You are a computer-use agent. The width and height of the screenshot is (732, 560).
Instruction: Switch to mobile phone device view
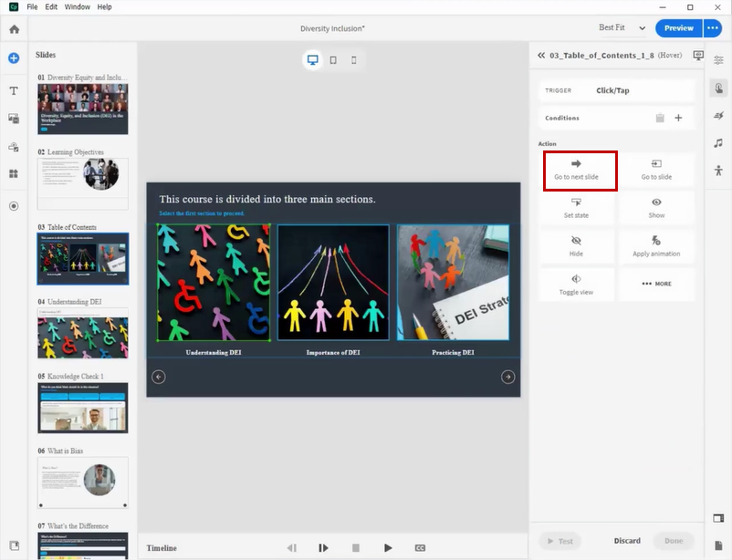point(354,60)
